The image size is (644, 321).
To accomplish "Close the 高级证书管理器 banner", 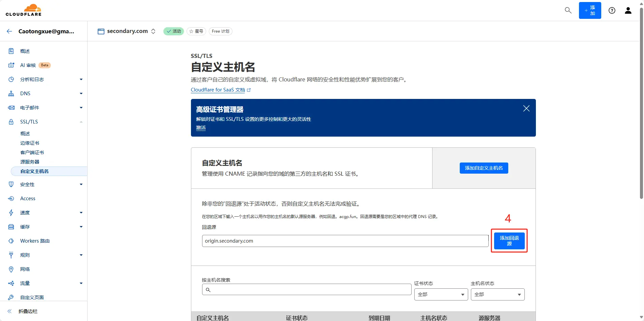I will 526,108.
